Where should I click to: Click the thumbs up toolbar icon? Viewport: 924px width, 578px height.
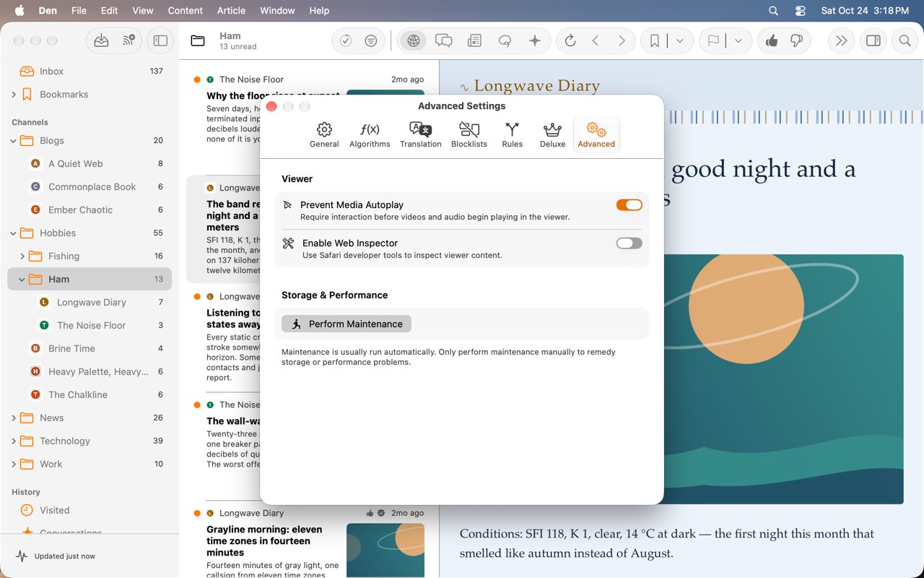pyautogui.click(x=772, y=41)
